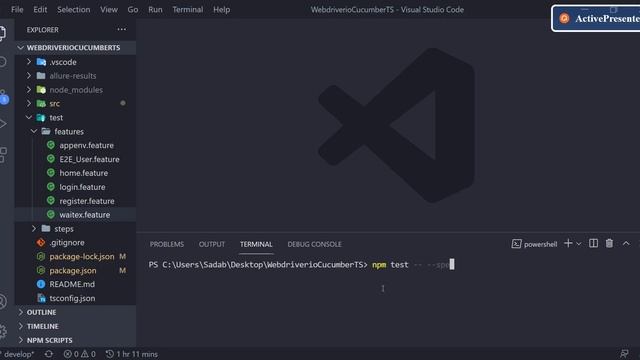Expand the NPM SCRIPTS section
This screenshot has width=640, height=360.
(76, 340)
